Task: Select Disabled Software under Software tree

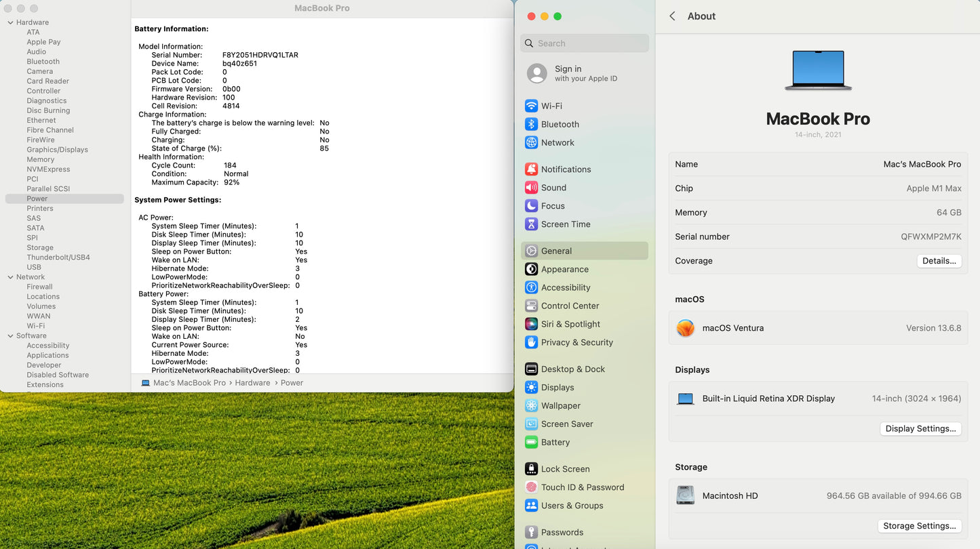Action: pos(58,375)
